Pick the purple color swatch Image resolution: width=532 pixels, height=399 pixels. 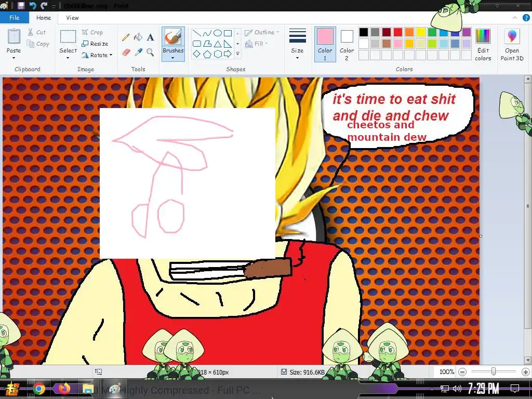(467, 32)
